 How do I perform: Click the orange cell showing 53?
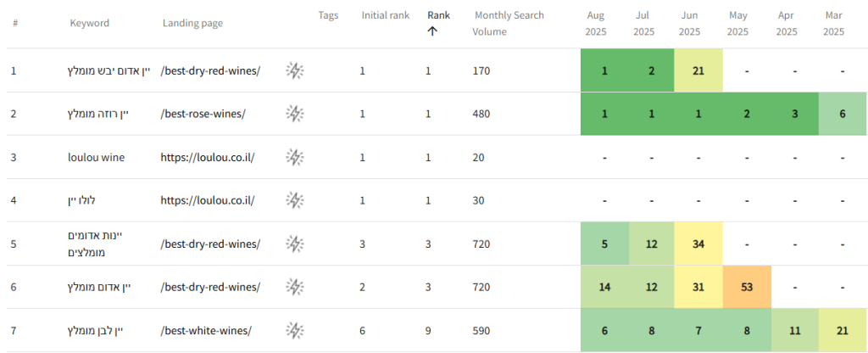(747, 287)
